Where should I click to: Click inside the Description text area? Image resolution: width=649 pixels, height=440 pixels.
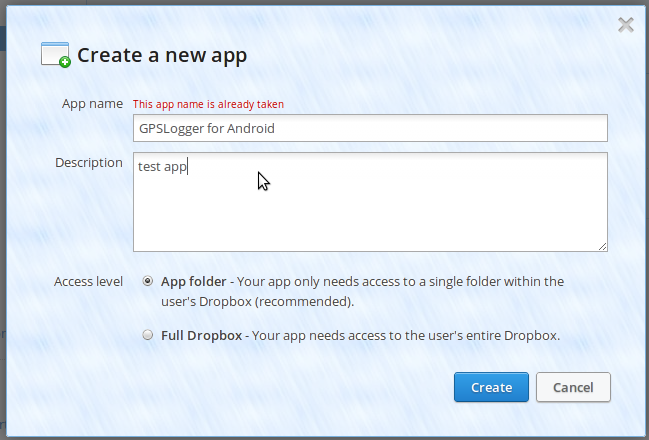tap(370, 202)
